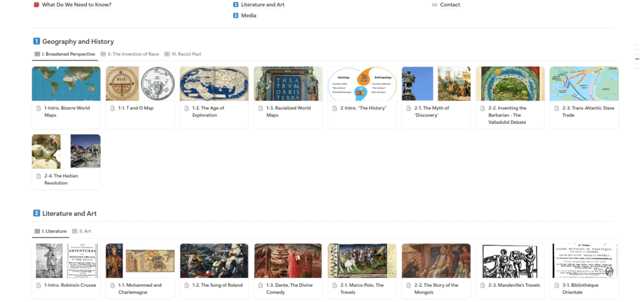Open the 'Bizarre World Maps' card thumbnail
Image resolution: width=644 pixels, height=302 pixels.
point(66,84)
